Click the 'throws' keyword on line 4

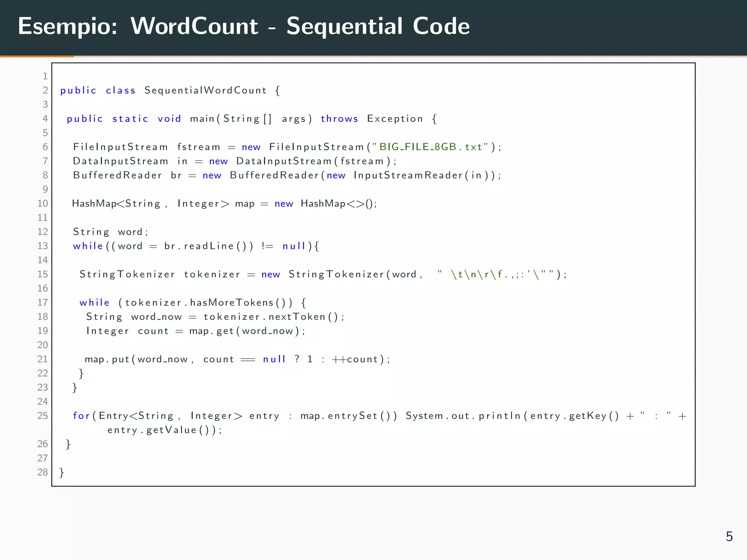(340, 119)
